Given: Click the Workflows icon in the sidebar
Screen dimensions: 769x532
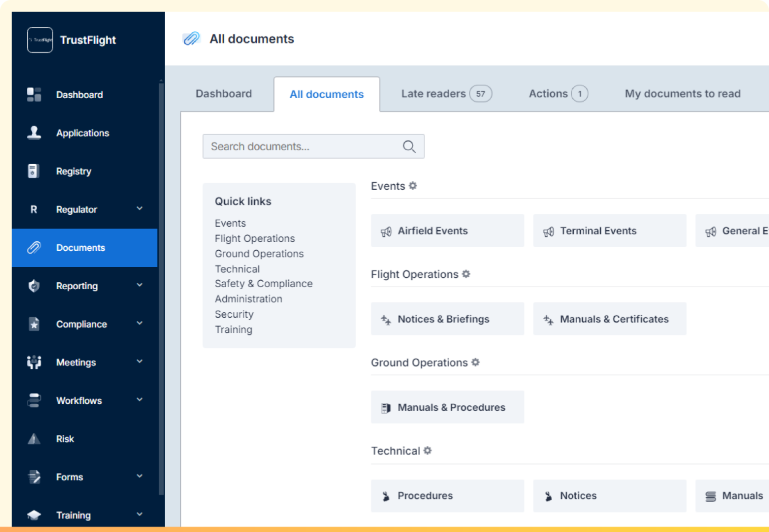Looking at the screenshot, I should pyautogui.click(x=34, y=400).
